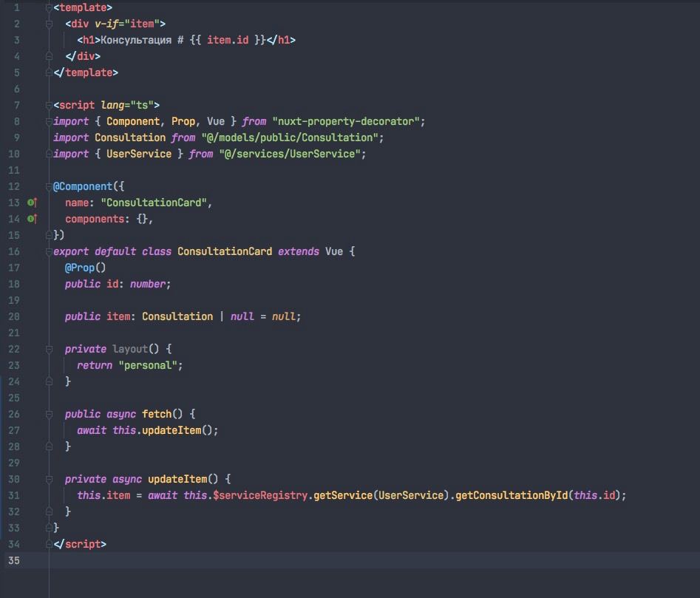Click the fold end marker on line 24
This screenshot has height=598, width=700.
49,381
